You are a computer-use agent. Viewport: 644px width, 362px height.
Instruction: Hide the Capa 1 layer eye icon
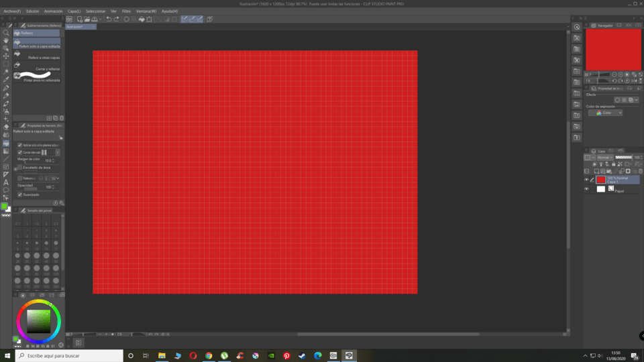point(586,180)
